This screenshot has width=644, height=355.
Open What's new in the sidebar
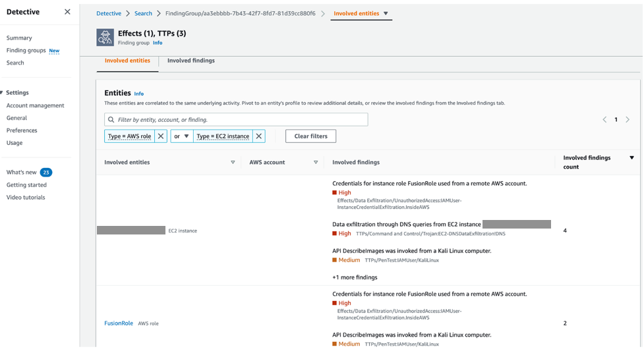21,173
